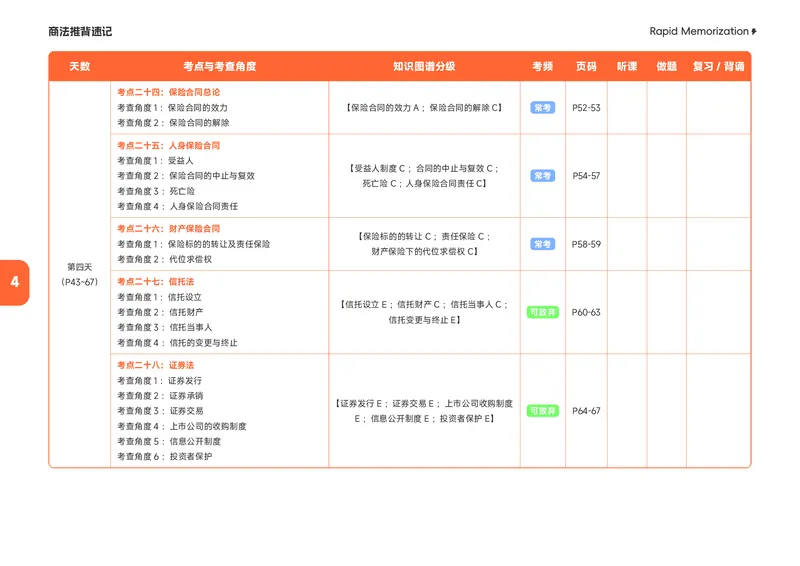
Task: Click the 页码 column header
Action: point(586,66)
